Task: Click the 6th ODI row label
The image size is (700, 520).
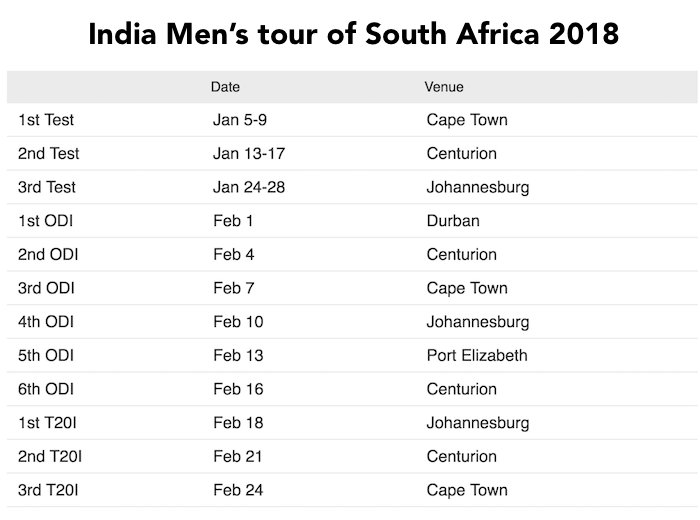Action: [46, 389]
